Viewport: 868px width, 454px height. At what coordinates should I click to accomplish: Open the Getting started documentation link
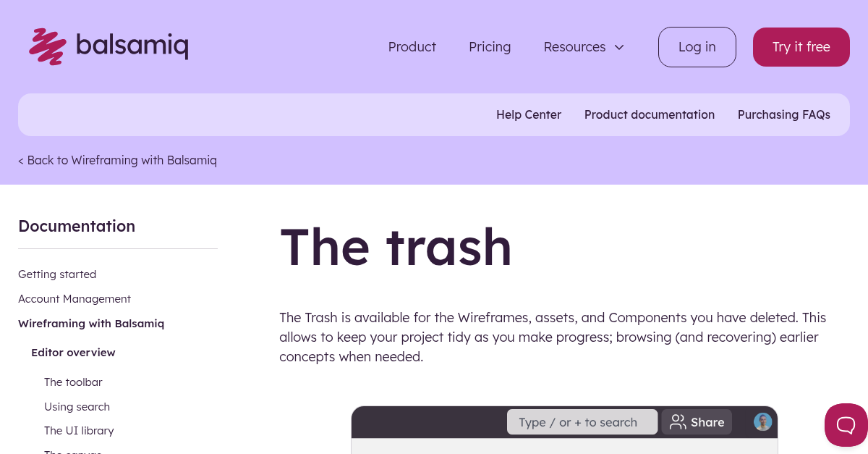pos(57,274)
